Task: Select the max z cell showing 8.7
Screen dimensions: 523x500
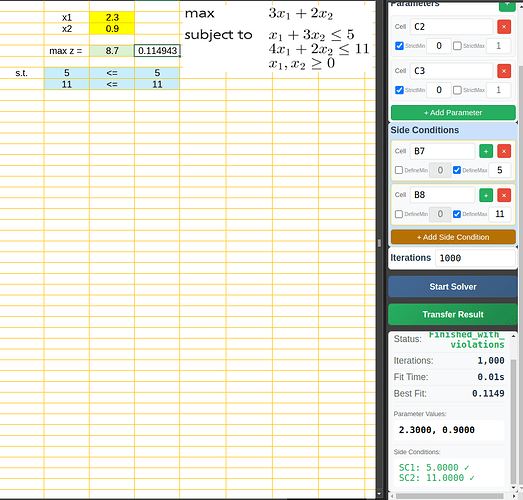Action: [x=112, y=51]
